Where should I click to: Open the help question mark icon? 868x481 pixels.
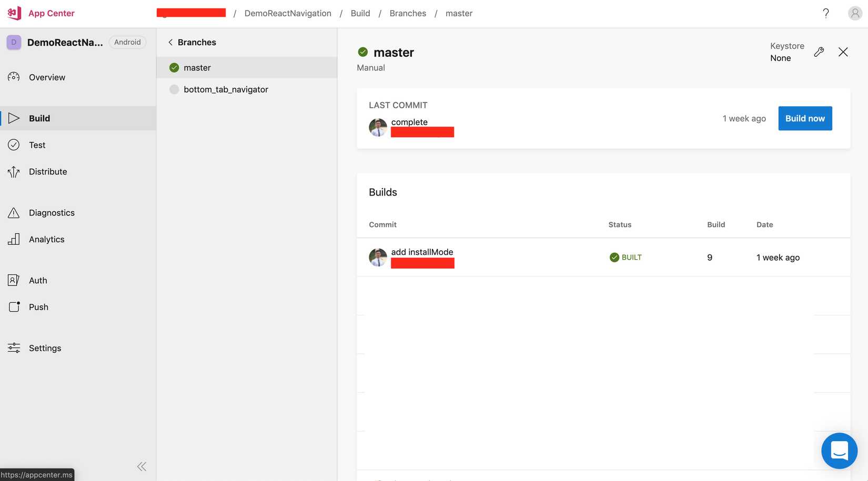click(x=826, y=13)
